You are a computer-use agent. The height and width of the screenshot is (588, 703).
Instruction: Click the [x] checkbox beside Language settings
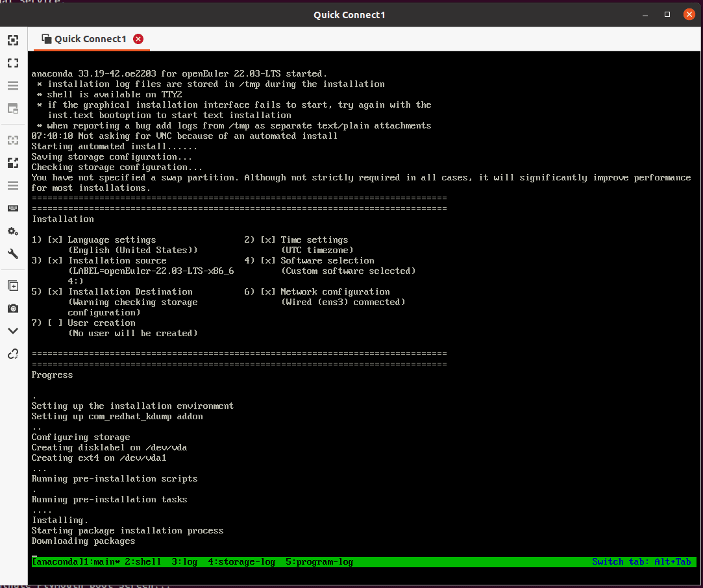[x=55, y=239]
